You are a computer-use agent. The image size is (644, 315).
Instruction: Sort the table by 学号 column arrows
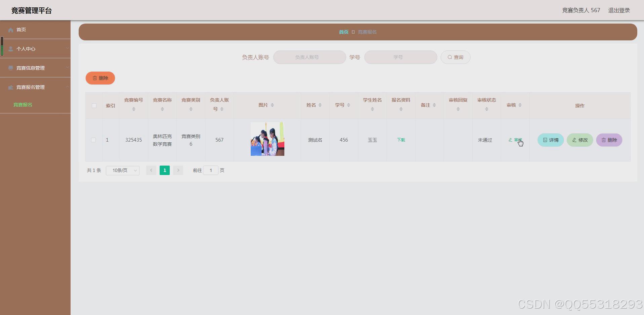(349, 105)
